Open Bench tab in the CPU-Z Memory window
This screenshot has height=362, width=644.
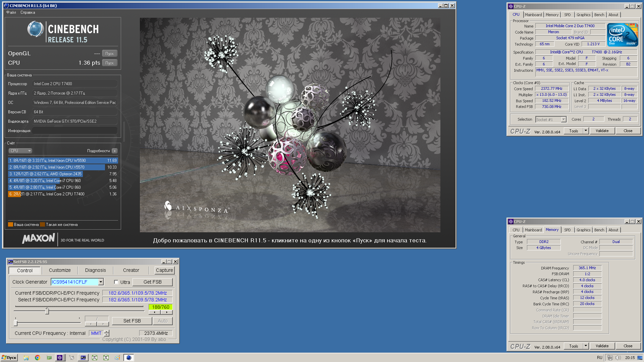599,230
